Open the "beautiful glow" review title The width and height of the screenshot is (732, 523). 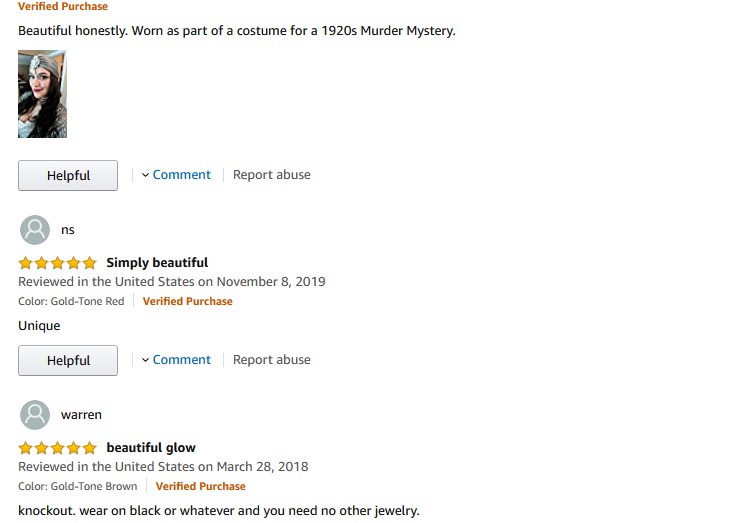click(151, 448)
